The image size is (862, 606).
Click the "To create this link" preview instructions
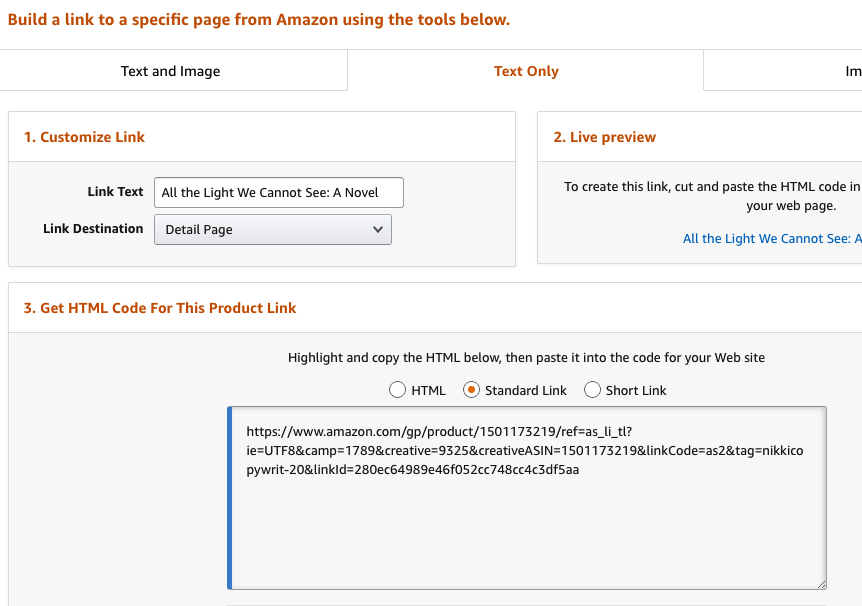pos(712,186)
